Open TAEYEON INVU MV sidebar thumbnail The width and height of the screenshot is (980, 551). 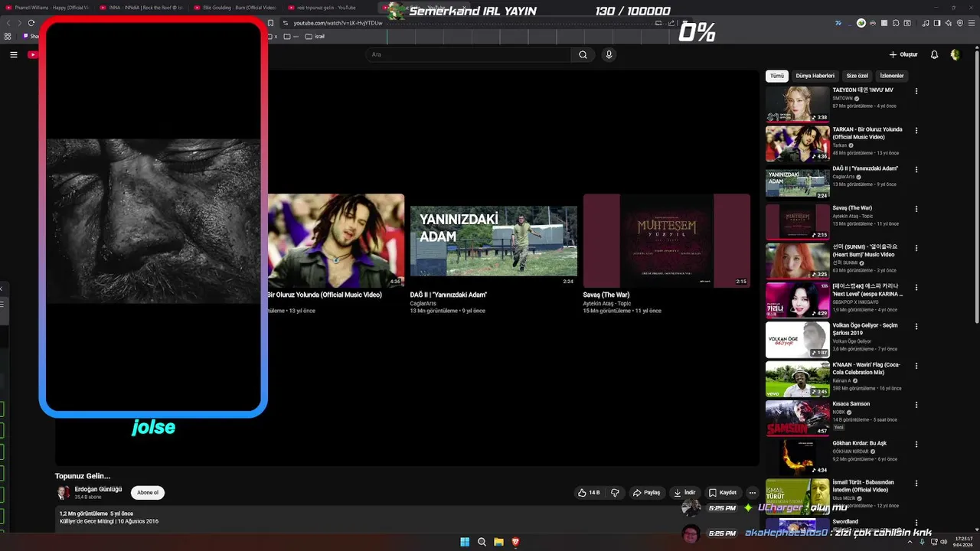[798, 104]
